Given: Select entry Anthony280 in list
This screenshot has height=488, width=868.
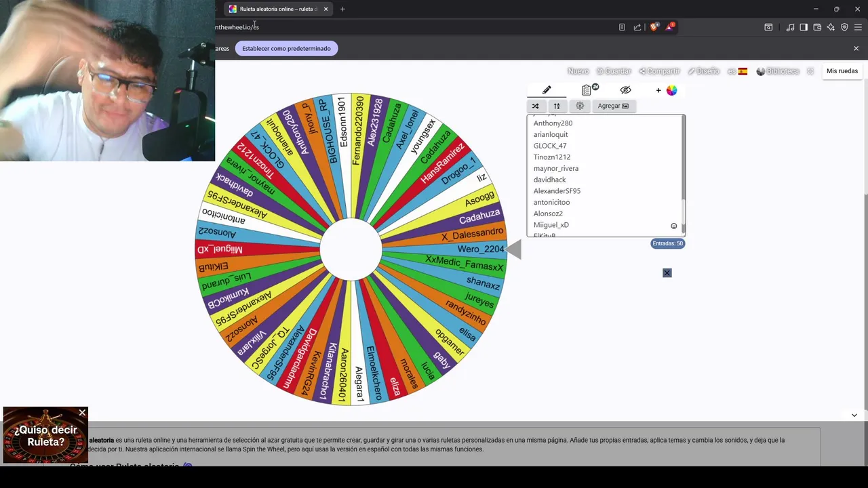Looking at the screenshot, I should click(x=553, y=123).
